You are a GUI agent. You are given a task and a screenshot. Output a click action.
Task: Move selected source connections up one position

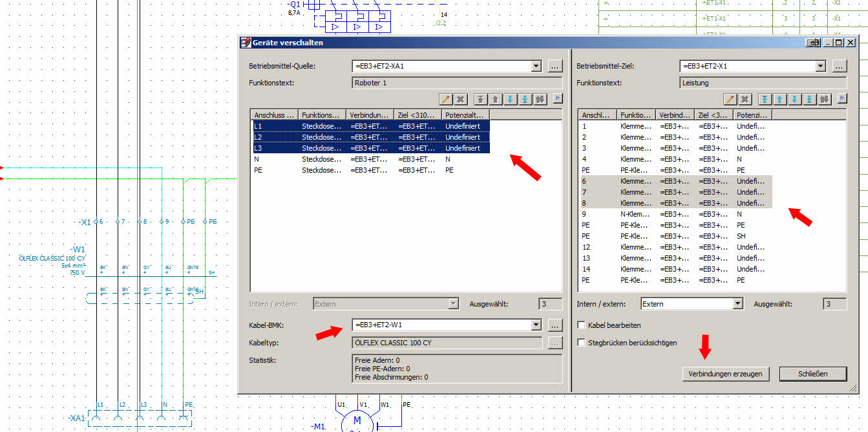[495, 99]
